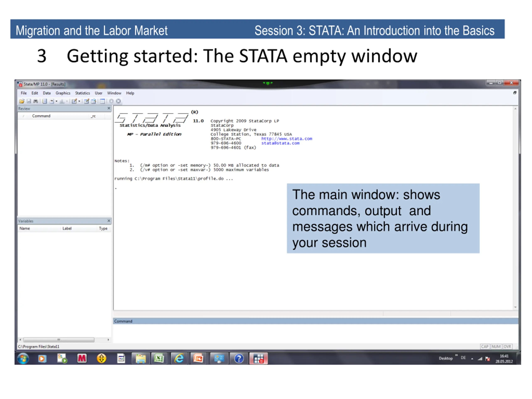532x399 pixels.
Task: Close the Review panel
Action: 109,108
